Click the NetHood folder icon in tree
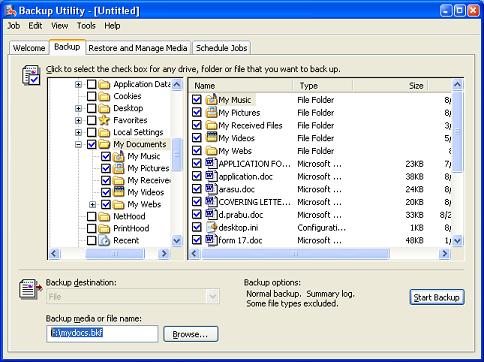 click(x=104, y=216)
